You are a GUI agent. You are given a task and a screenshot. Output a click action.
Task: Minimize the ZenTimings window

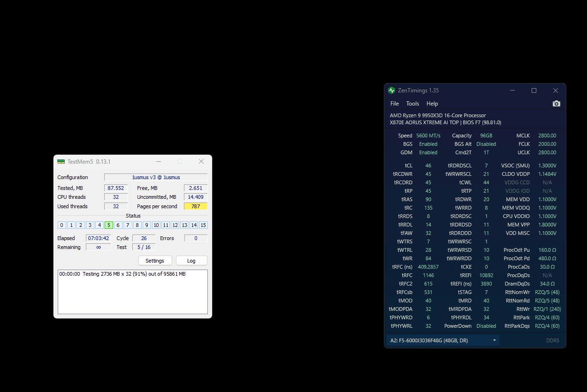pyautogui.click(x=512, y=90)
